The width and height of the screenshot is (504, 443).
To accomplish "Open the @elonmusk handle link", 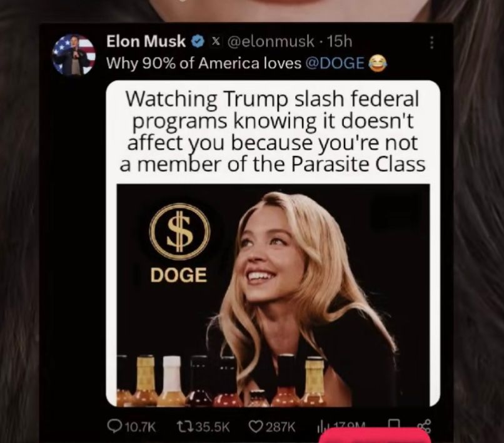I will [271, 41].
